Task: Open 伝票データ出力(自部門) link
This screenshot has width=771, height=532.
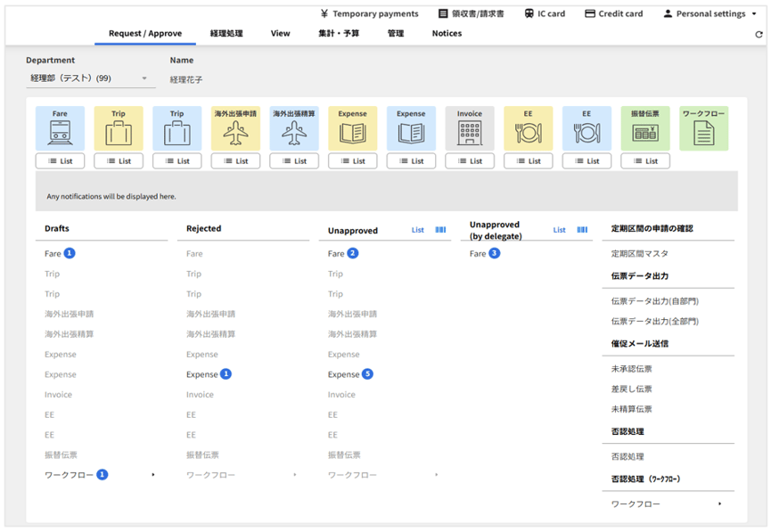Action: point(654,301)
